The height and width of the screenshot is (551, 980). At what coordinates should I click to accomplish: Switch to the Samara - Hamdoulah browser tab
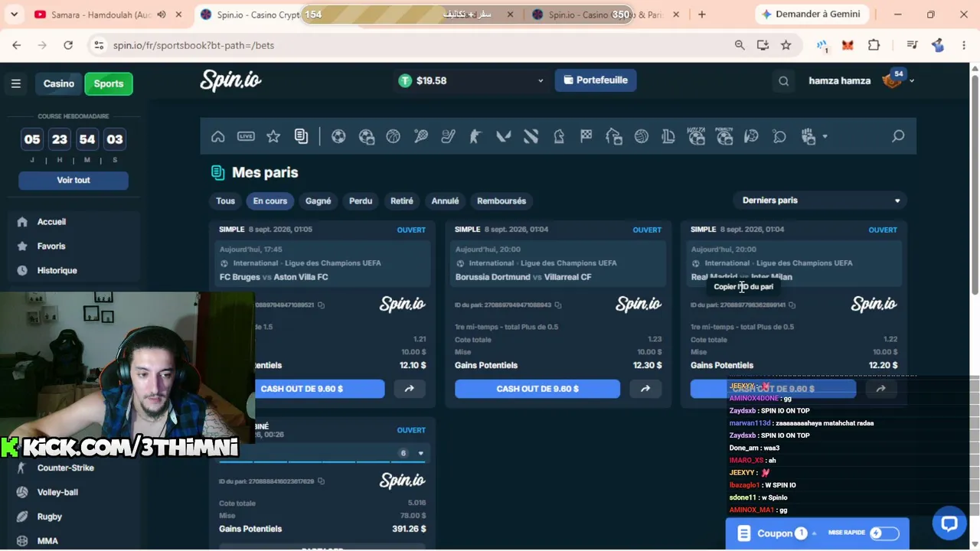[x=102, y=15]
